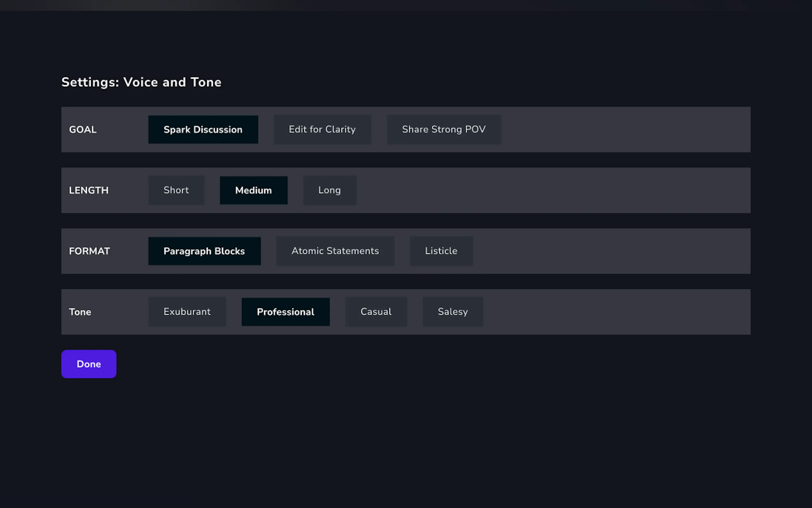
Task: Set length to Short
Action: tap(176, 190)
